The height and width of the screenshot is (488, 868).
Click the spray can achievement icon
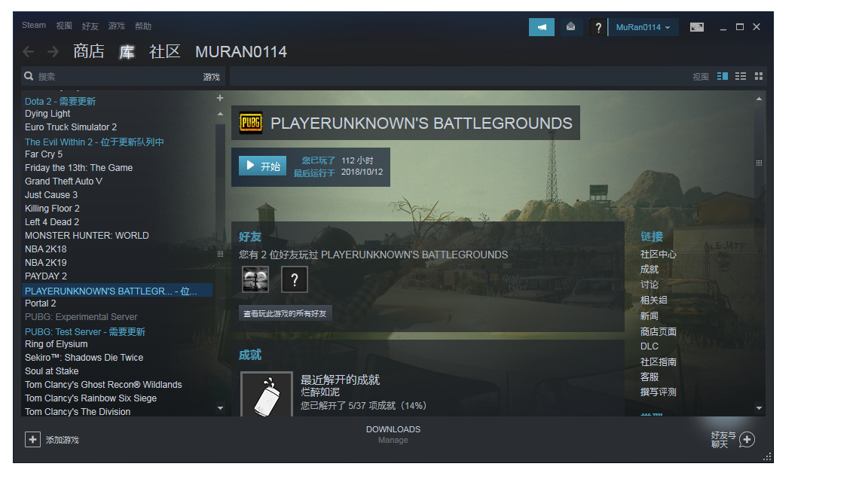pyautogui.click(x=267, y=394)
